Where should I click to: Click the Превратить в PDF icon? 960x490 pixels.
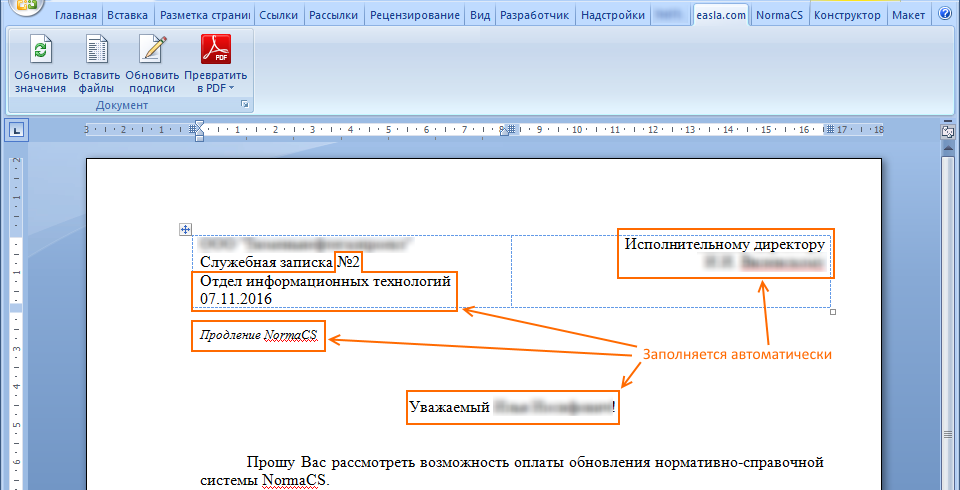(x=216, y=50)
